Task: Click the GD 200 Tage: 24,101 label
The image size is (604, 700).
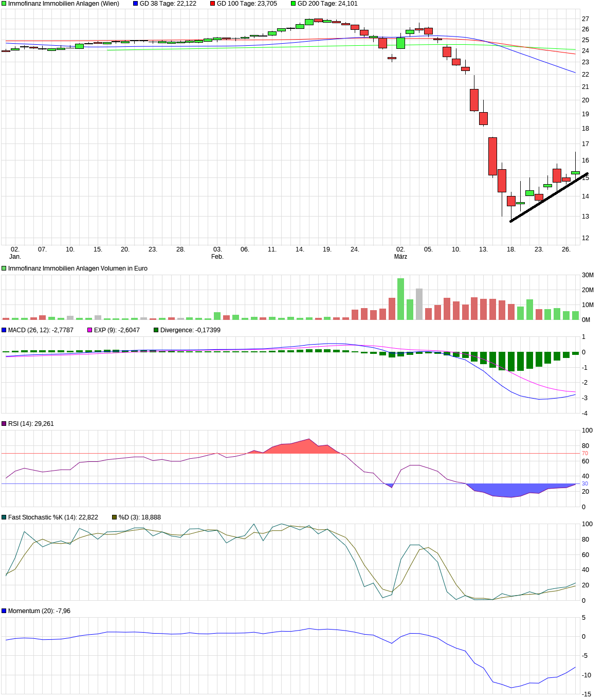Action: [x=327, y=4]
